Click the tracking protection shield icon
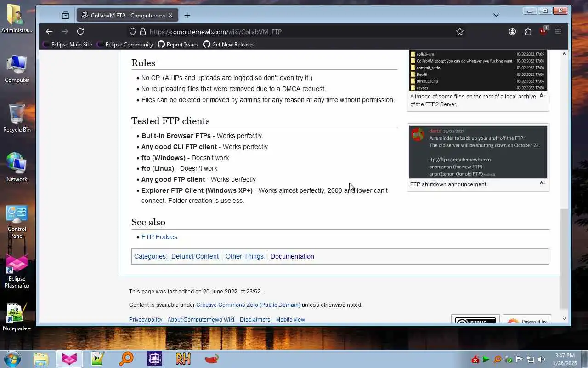This screenshot has width=588, height=368. (x=133, y=31)
